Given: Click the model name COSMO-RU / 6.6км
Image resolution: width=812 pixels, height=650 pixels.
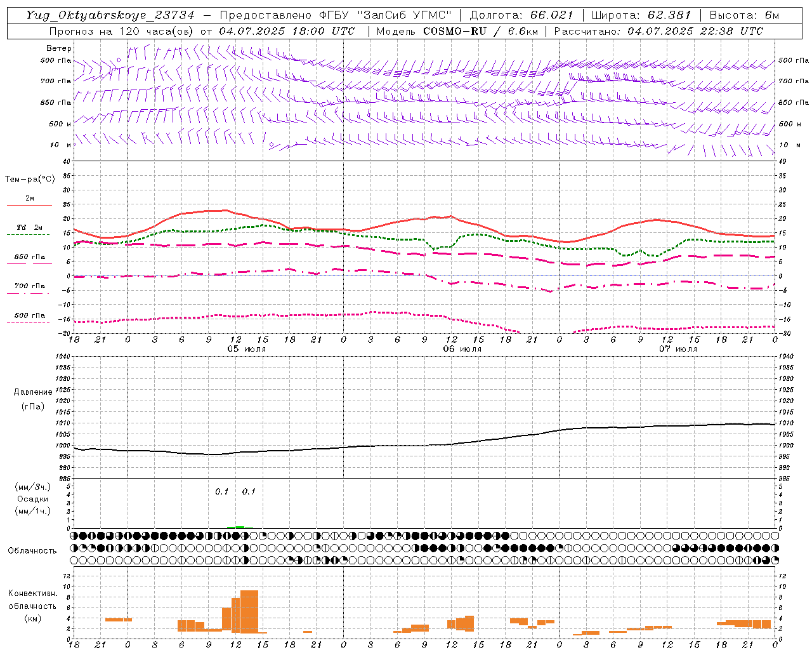Looking at the screenshot, I should 480,31.
